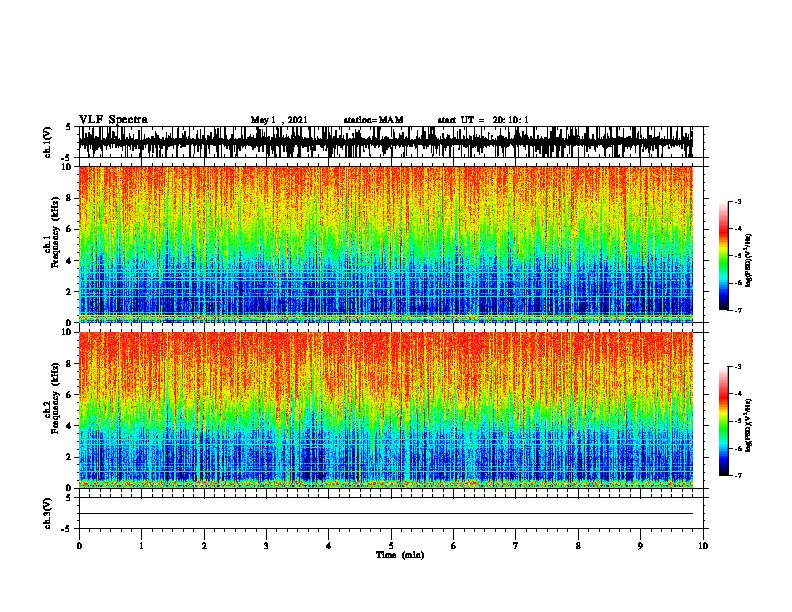
Task: Click the "4" kHz tick on ch.1 axis
Action: pos(69,261)
